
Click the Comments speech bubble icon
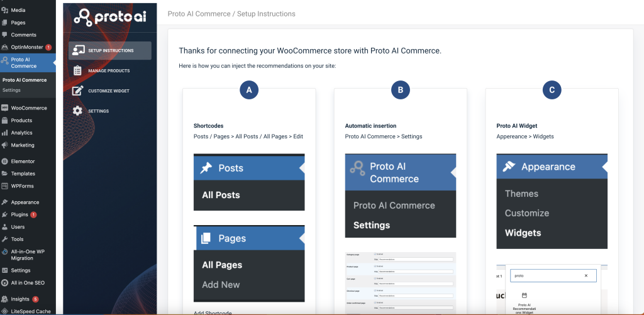[4, 35]
